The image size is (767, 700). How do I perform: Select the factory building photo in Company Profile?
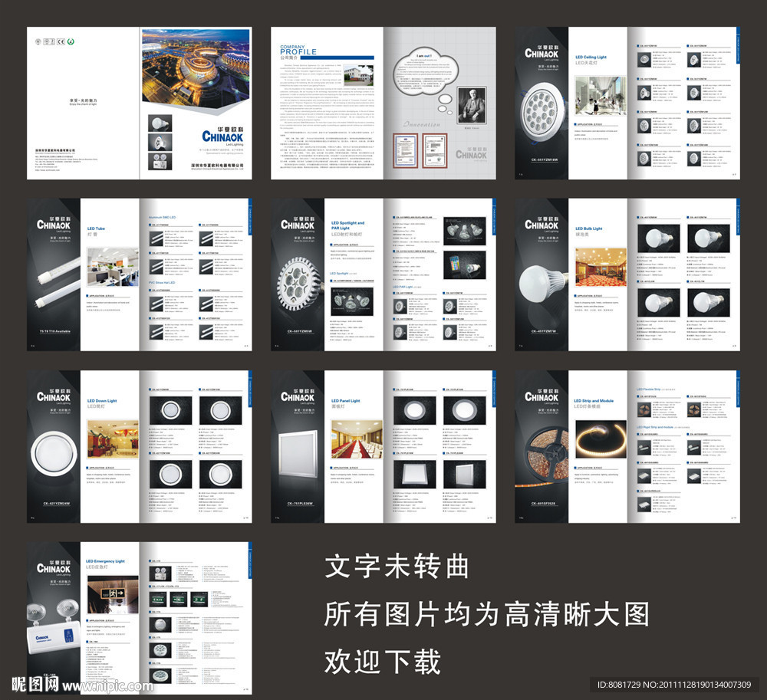pos(358,75)
